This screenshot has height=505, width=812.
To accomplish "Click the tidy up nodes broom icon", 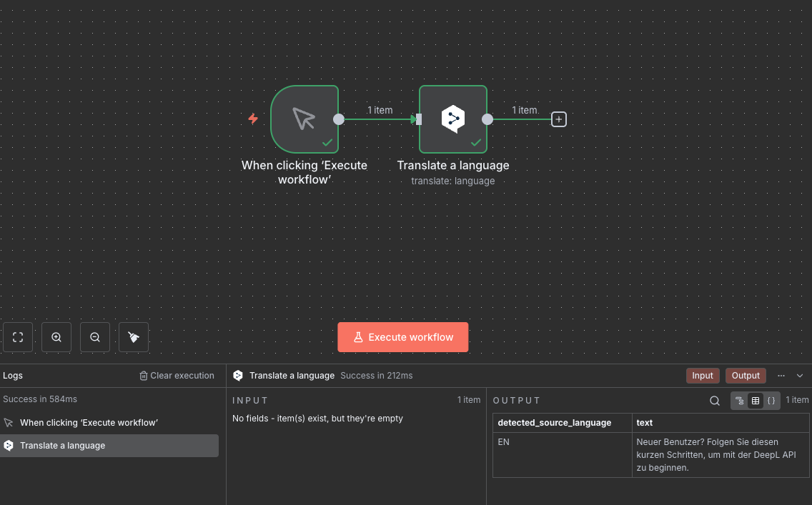I will tap(134, 337).
